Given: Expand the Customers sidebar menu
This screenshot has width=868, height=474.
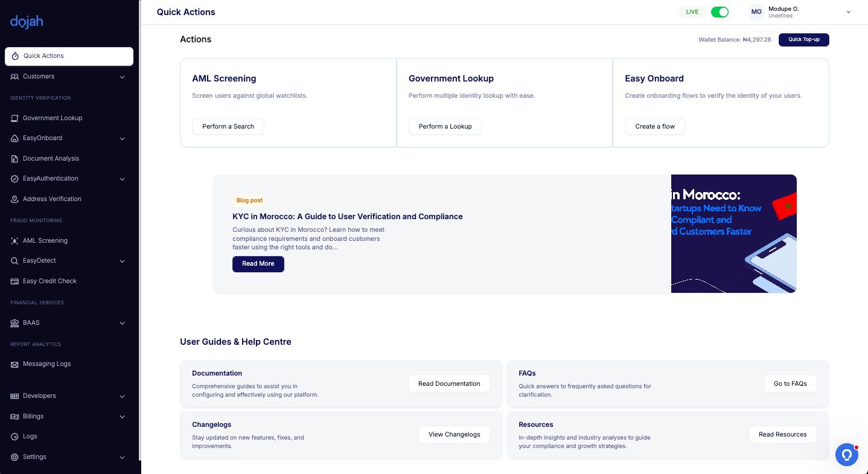Looking at the screenshot, I should click(x=122, y=77).
